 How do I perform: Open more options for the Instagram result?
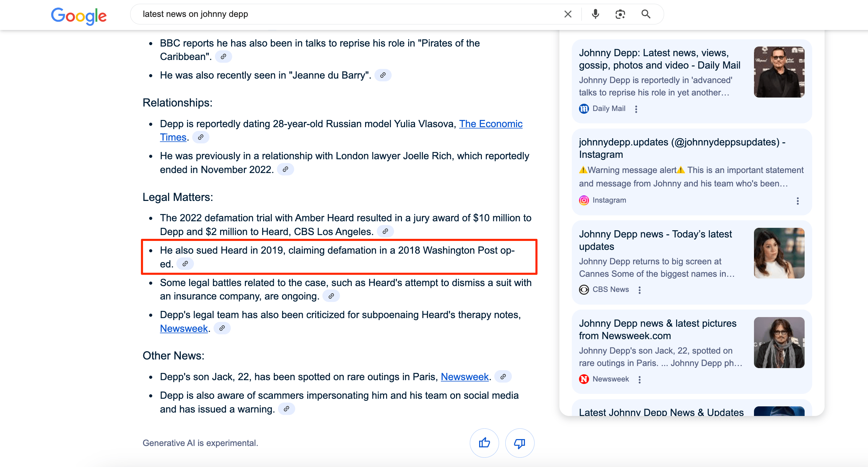point(798,201)
